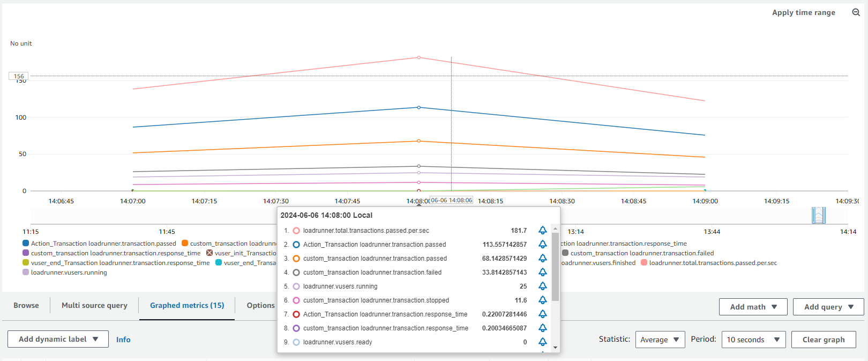Click the tooltip's vertical scrollbar
The height and width of the screenshot is (361, 868).
(x=555, y=267)
